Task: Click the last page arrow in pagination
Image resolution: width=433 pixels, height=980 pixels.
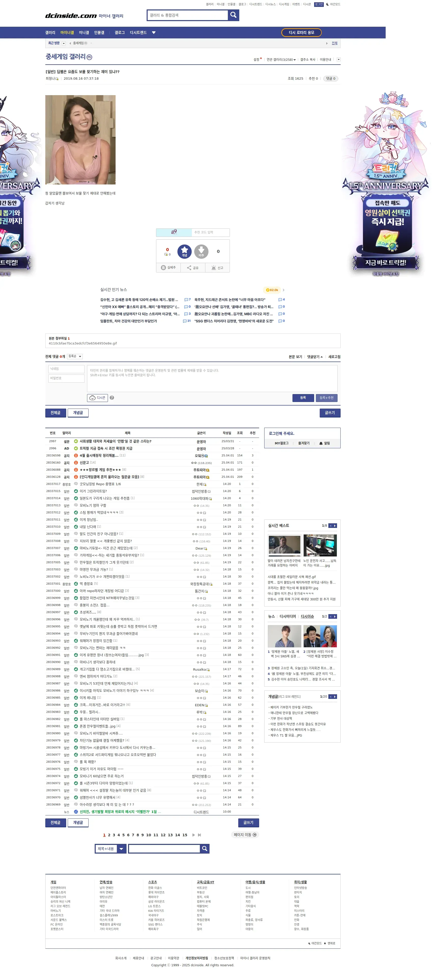Action: click(x=199, y=835)
